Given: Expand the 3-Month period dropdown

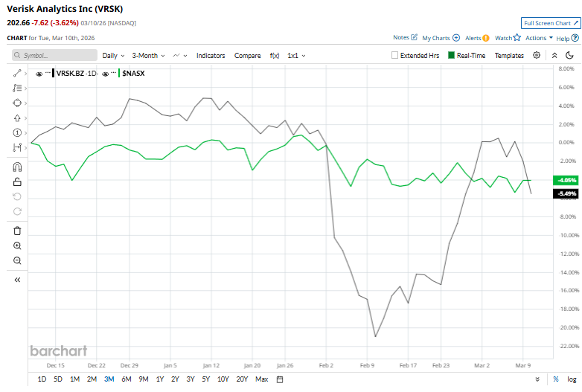Looking at the screenshot, I should click(x=148, y=55).
